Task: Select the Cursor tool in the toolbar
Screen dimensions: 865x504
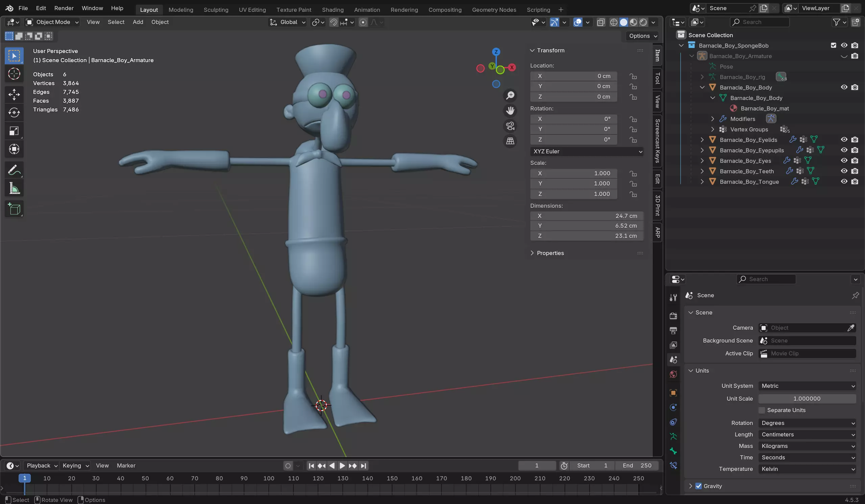Action: tap(14, 74)
